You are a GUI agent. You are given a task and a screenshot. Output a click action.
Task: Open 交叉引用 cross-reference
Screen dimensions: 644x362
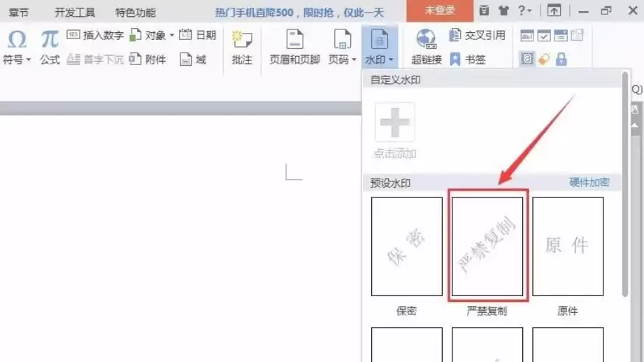point(478,36)
